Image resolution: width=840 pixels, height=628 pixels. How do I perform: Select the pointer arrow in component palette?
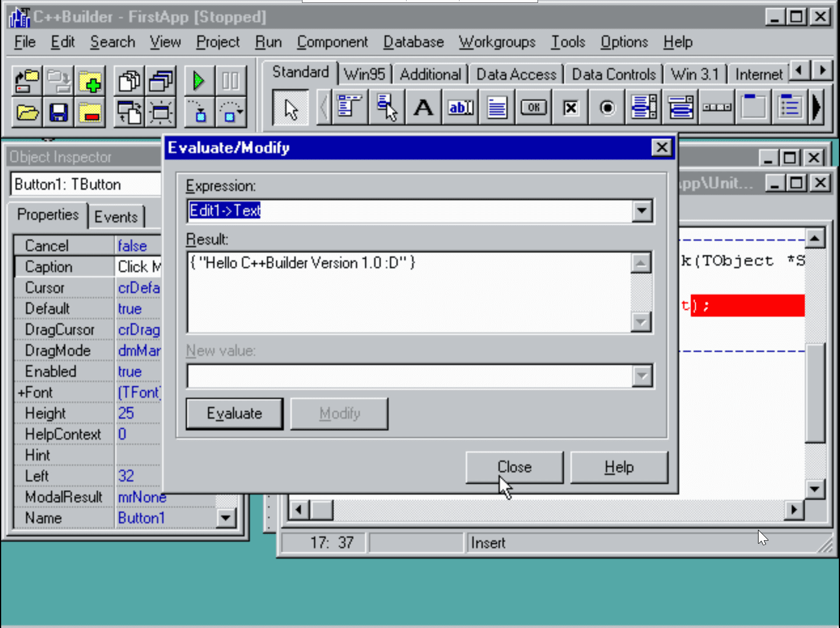[291, 108]
